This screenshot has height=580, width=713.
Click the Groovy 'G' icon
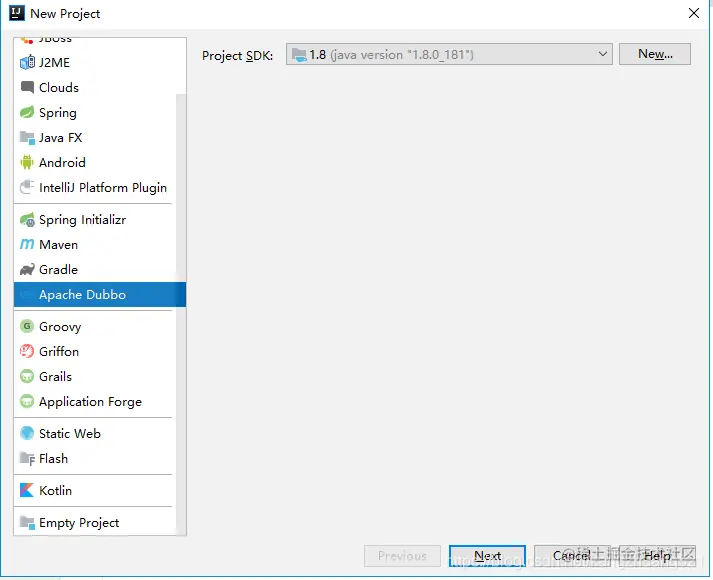27,326
